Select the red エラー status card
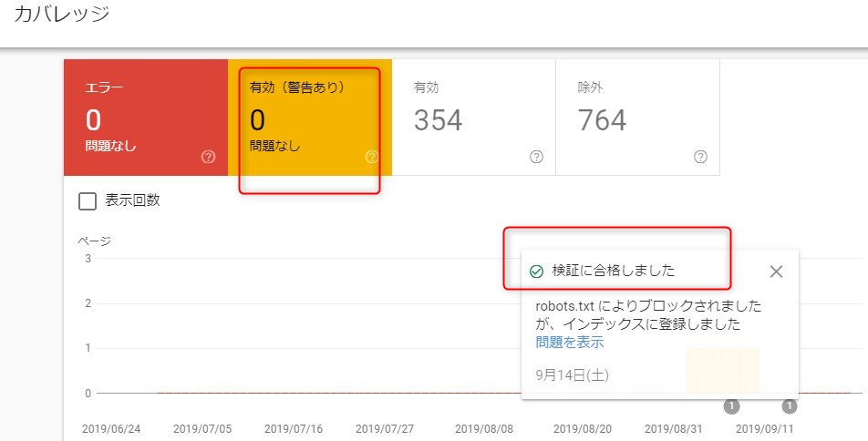 pos(146,118)
